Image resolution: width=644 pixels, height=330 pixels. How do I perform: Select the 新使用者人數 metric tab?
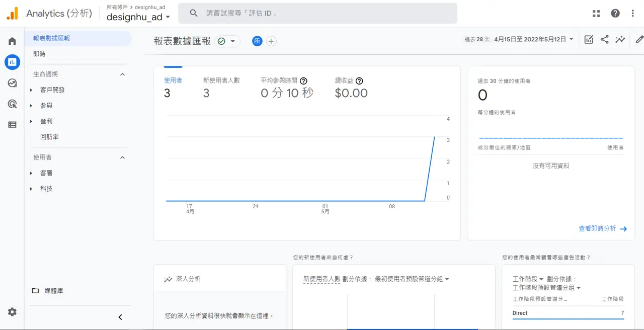coord(221,87)
